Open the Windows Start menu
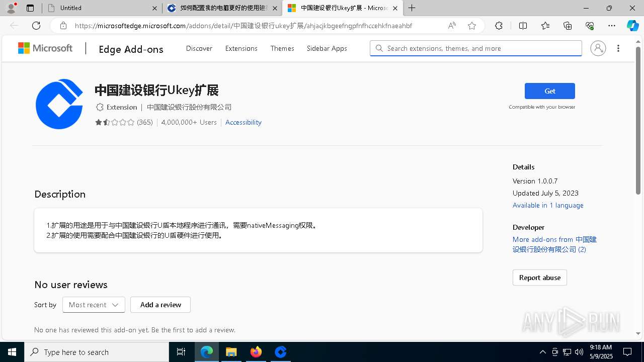Image resolution: width=644 pixels, height=362 pixels. pos(12,352)
